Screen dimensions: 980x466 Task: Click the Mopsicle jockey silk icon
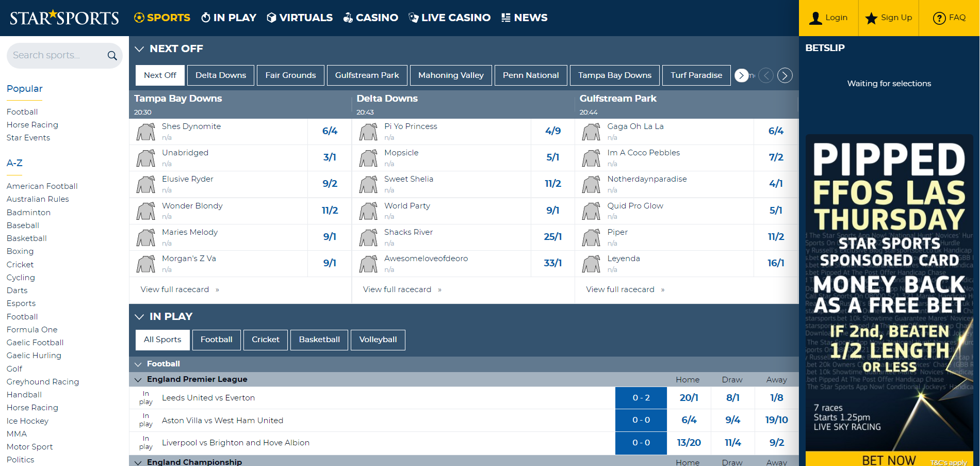(x=368, y=158)
